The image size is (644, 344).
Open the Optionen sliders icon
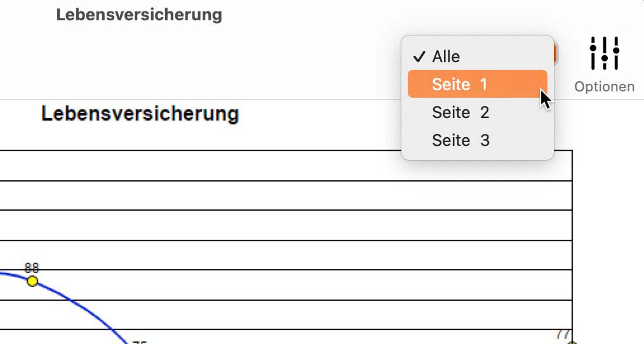pyautogui.click(x=604, y=53)
